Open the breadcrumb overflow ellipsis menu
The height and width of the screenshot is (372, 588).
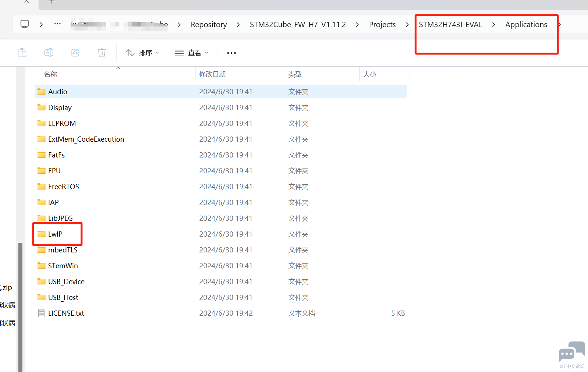[57, 24]
